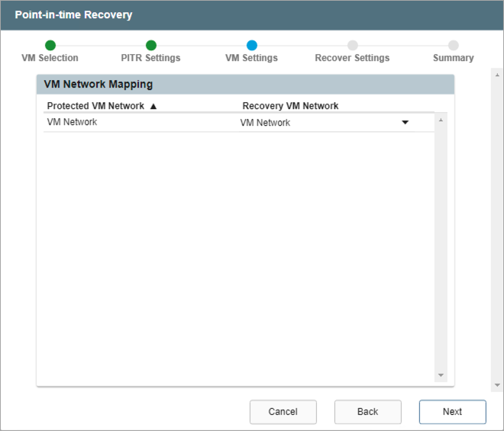This screenshot has height=431, width=504.
Task: Click the green VM Selection step circle
Action: [x=50, y=46]
